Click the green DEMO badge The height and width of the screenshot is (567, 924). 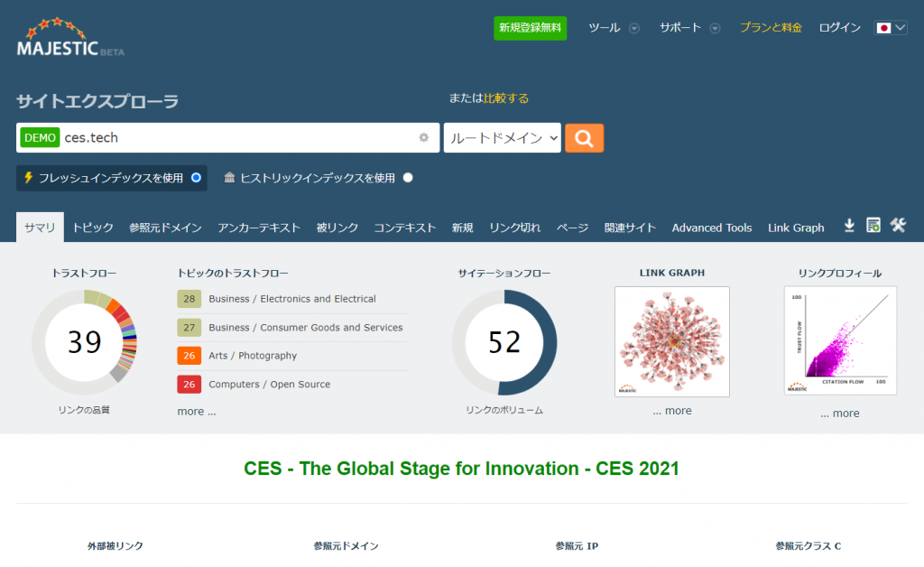(40, 137)
